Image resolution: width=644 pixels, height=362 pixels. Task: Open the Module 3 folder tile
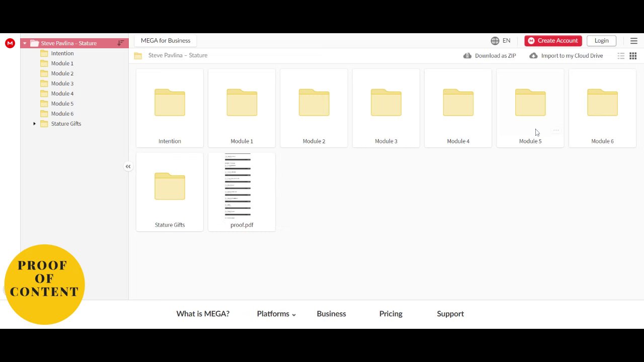[386, 108]
